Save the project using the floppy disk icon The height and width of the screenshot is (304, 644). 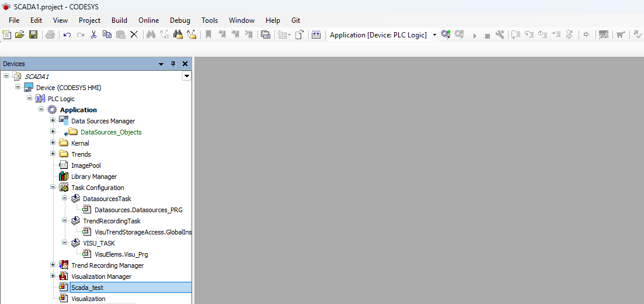33,35
